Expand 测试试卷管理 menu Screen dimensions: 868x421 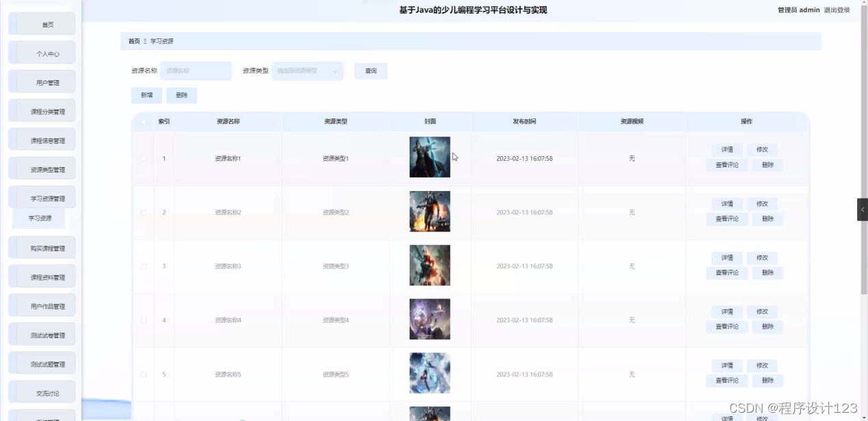pos(42,335)
